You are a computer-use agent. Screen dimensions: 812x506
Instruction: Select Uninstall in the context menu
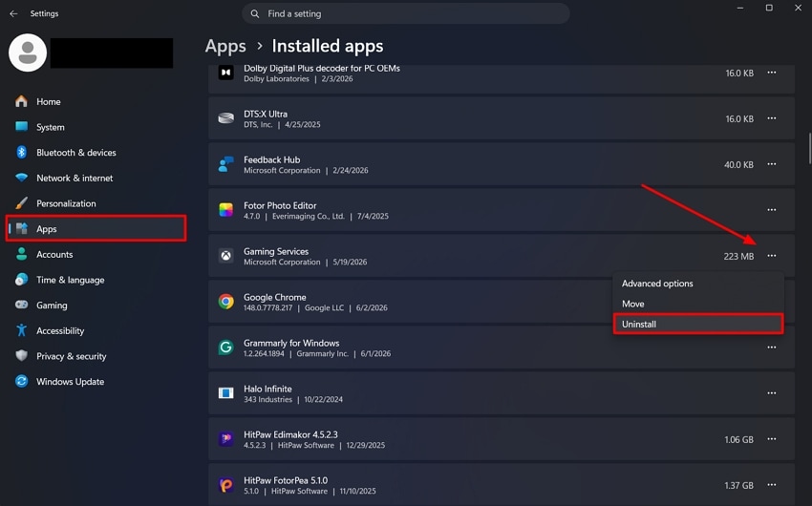pos(698,324)
